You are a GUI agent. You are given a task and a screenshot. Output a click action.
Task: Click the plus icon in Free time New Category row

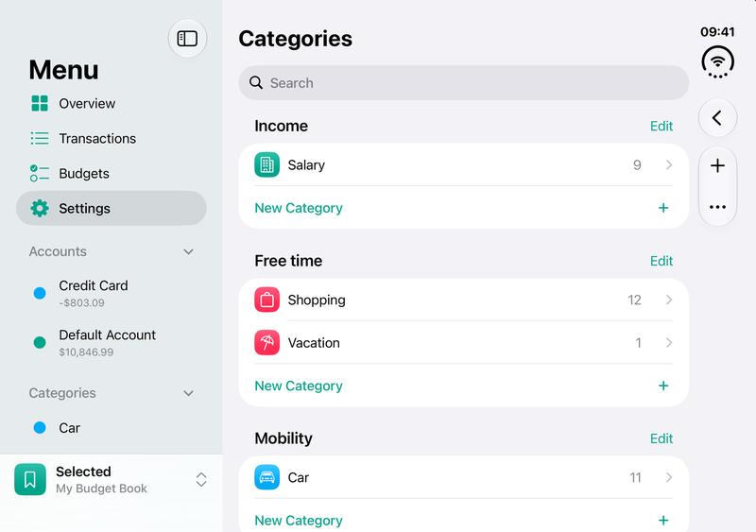663,386
